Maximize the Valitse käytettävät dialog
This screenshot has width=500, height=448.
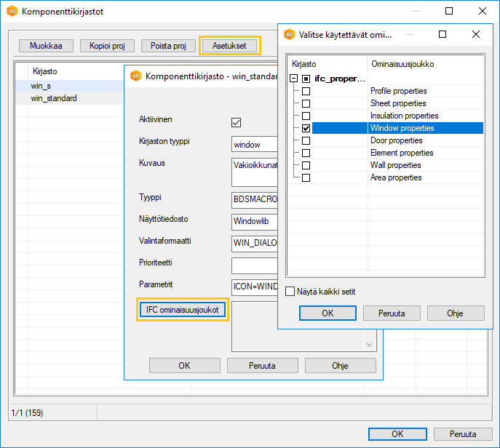click(x=443, y=34)
